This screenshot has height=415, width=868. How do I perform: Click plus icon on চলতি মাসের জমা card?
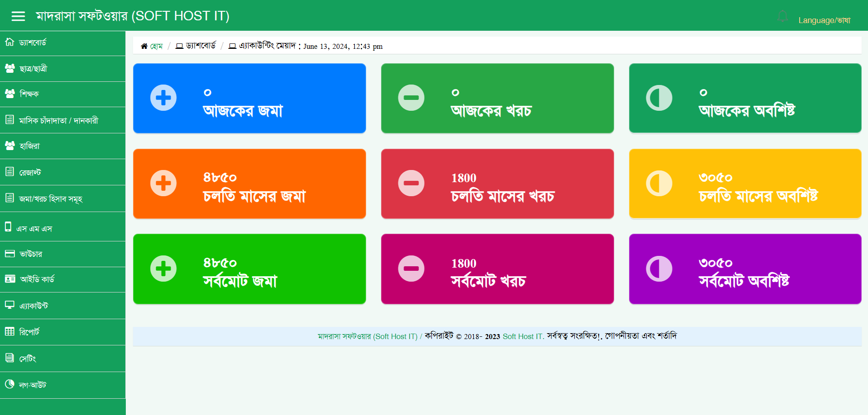(x=163, y=183)
